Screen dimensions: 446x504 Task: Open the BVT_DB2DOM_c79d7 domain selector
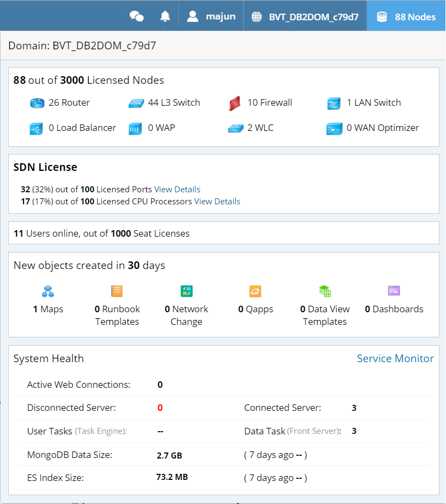(305, 16)
